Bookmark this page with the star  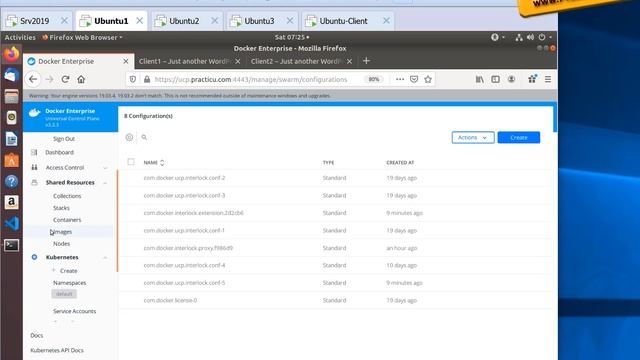428,79
